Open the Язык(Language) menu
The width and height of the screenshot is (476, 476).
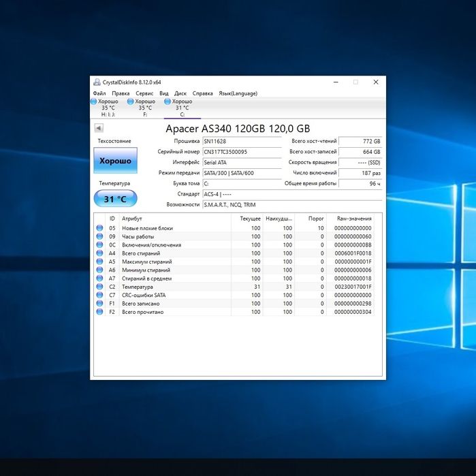(x=238, y=93)
